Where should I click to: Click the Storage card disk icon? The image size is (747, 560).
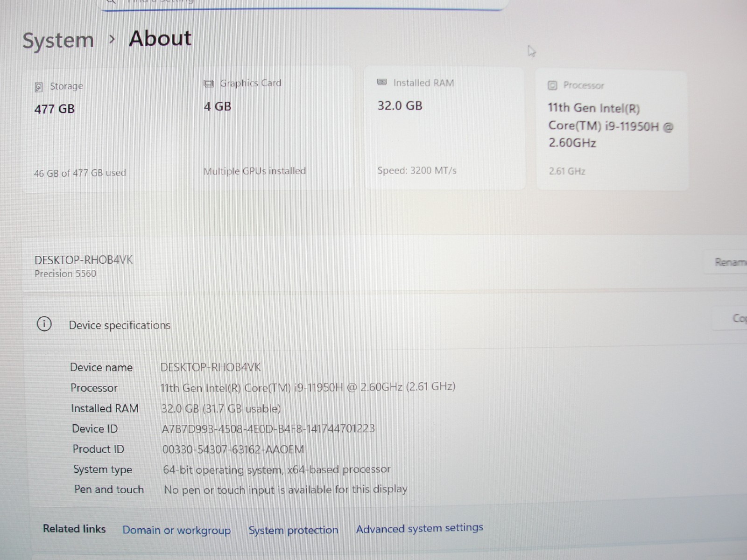click(39, 87)
